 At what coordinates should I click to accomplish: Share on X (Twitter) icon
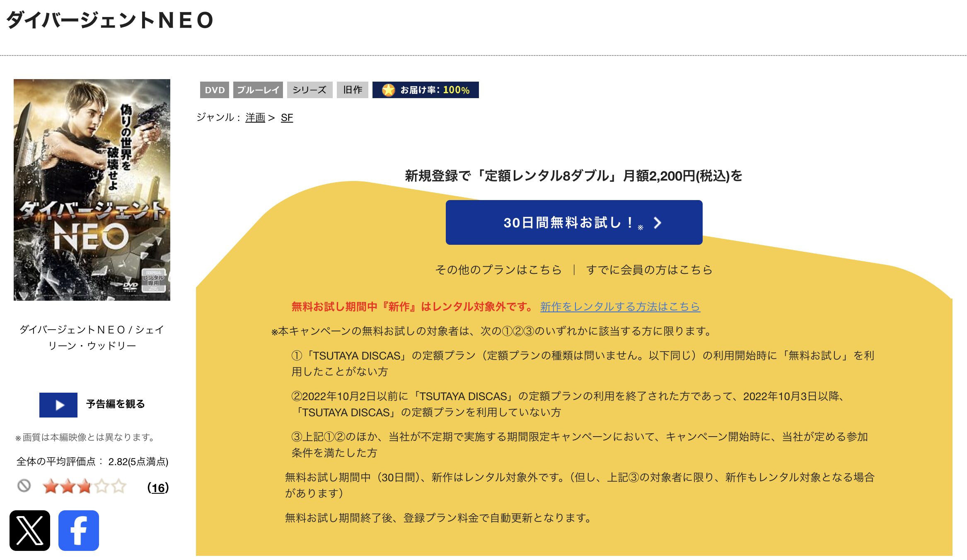(x=30, y=530)
